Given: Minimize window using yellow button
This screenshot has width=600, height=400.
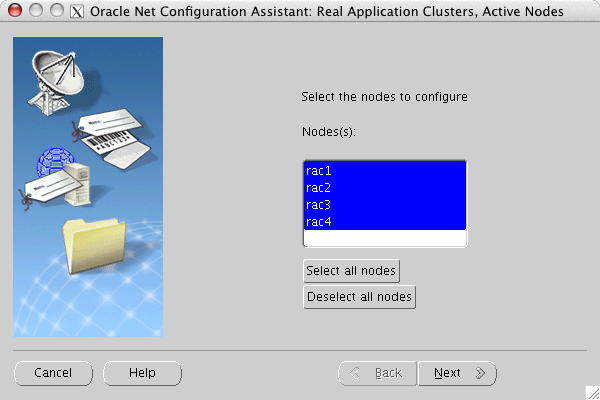Looking at the screenshot, I should (x=35, y=11).
